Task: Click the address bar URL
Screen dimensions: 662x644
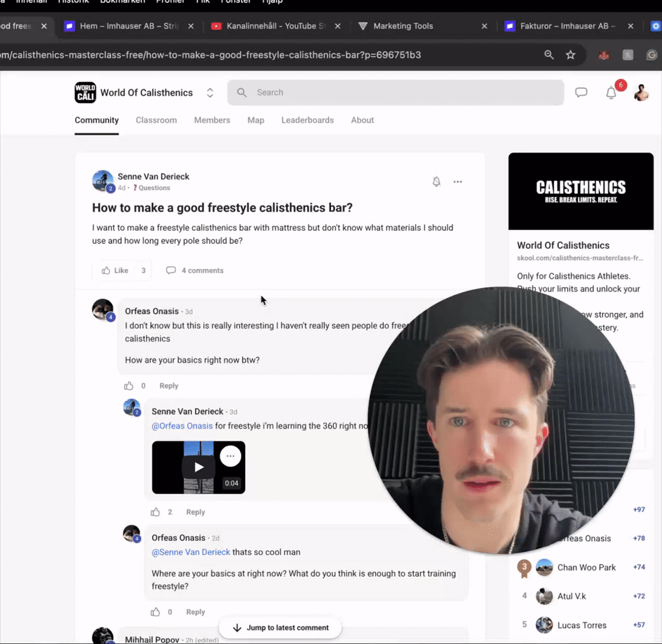Action: [x=211, y=55]
